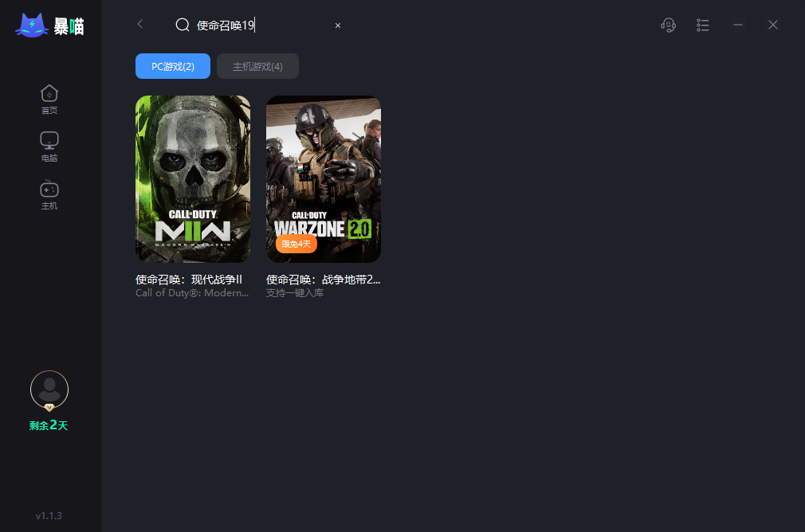Click the 限免4天 orange badge
This screenshot has width=805, height=532.
coord(296,244)
